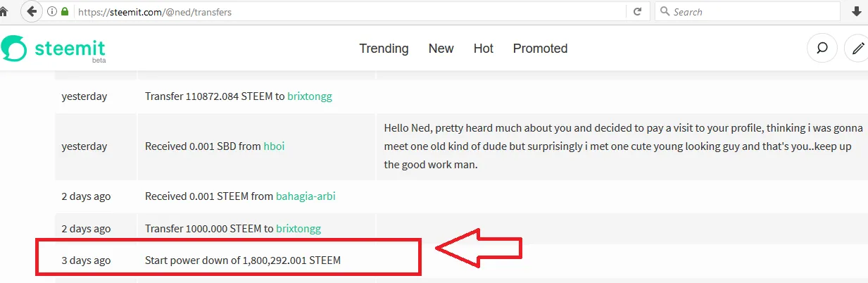Click the browser home icon

pos(4,12)
